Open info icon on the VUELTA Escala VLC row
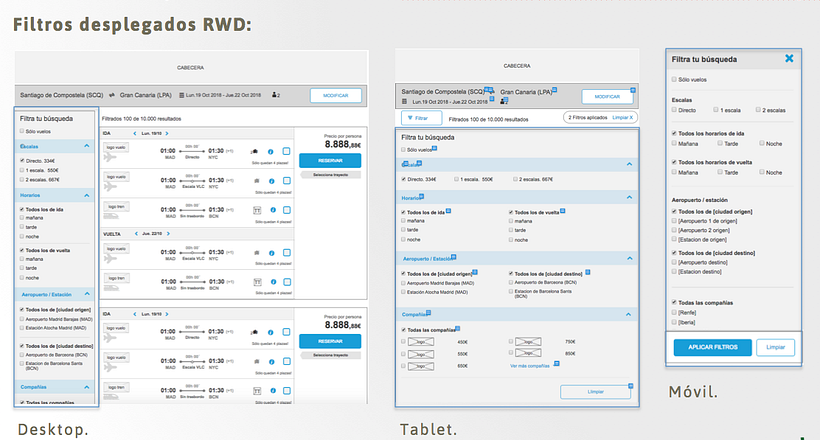Screen dimensions: 820x440 point(271,253)
